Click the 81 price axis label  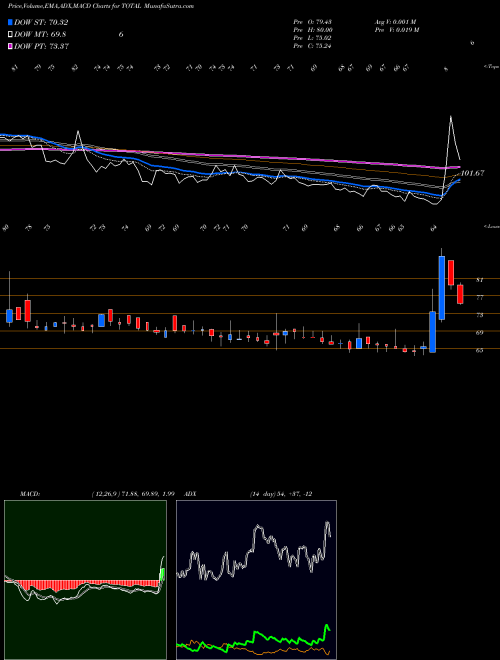(479, 279)
